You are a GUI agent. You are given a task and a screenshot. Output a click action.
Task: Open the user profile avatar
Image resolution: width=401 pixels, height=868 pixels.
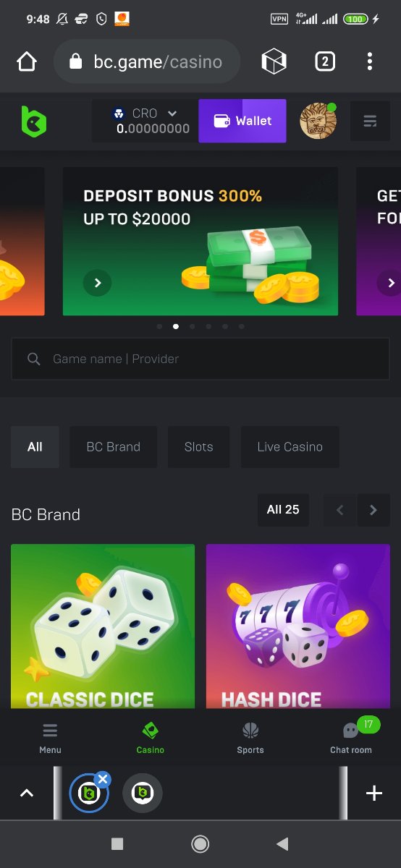tap(318, 121)
